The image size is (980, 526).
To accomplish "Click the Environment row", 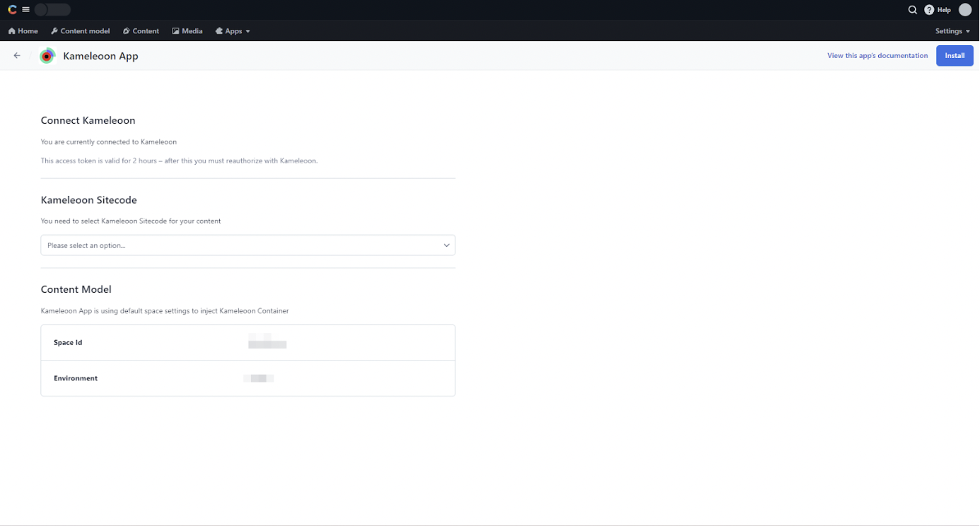I will coord(247,378).
